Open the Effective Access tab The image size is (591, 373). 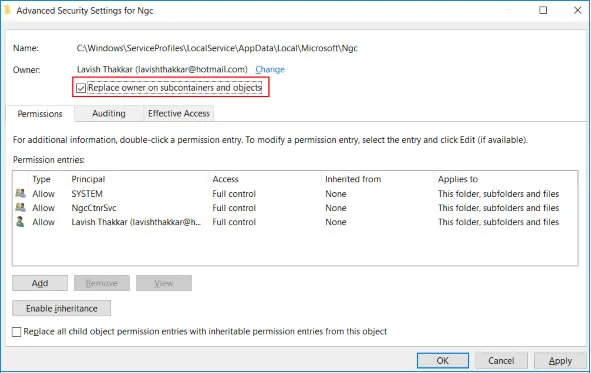coord(179,113)
